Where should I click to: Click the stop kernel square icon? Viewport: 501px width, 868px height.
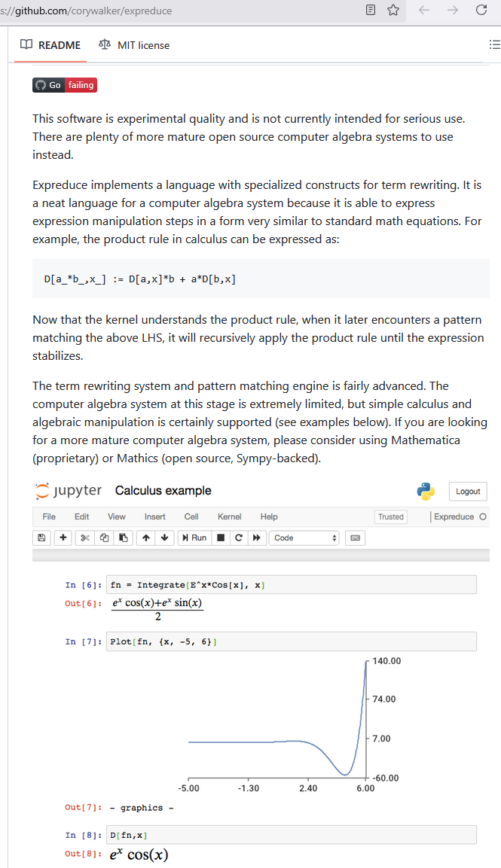pos(221,538)
